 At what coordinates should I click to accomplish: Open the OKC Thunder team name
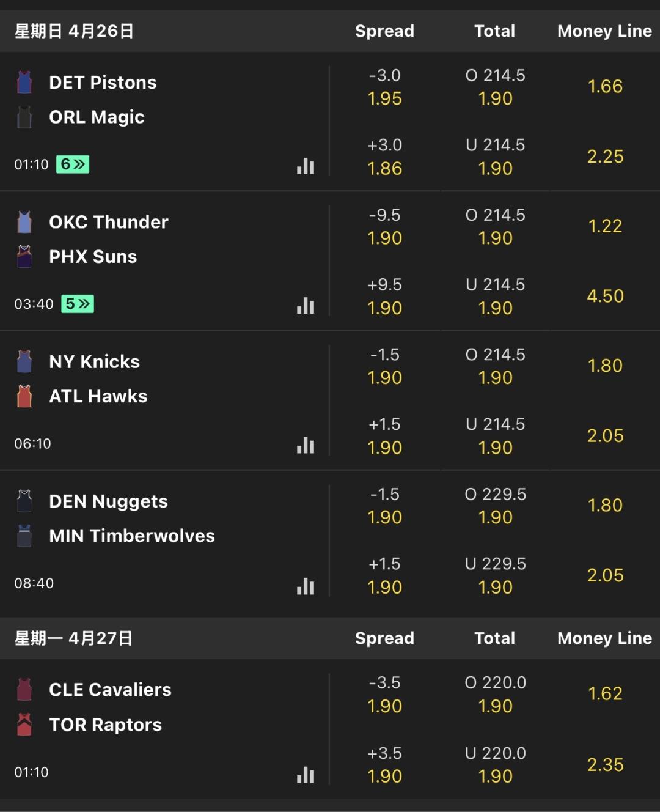[109, 222]
